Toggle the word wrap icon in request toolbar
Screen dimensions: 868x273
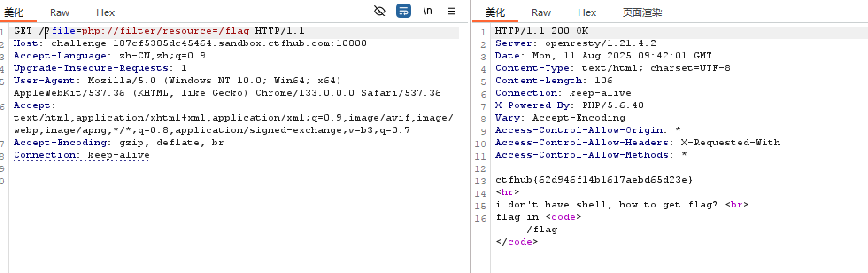(x=404, y=11)
